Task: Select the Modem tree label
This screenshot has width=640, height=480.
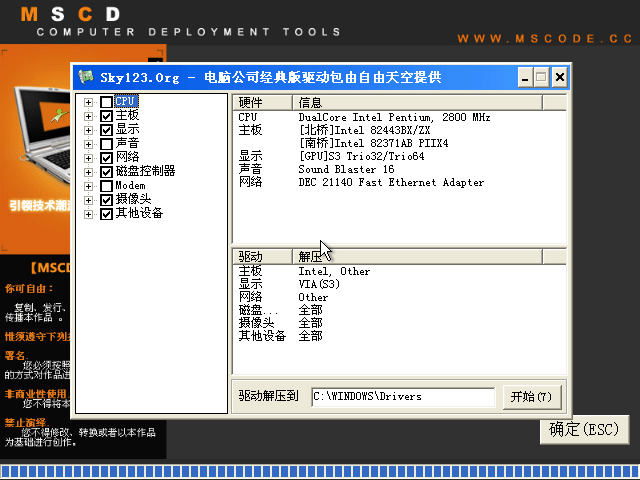Action: (130, 185)
